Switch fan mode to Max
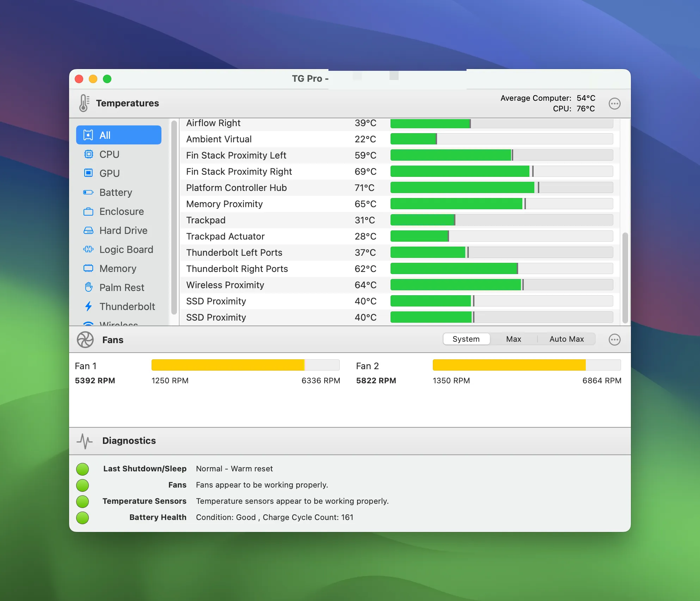This screenshot has width=700, height=601. pos(514,339)
